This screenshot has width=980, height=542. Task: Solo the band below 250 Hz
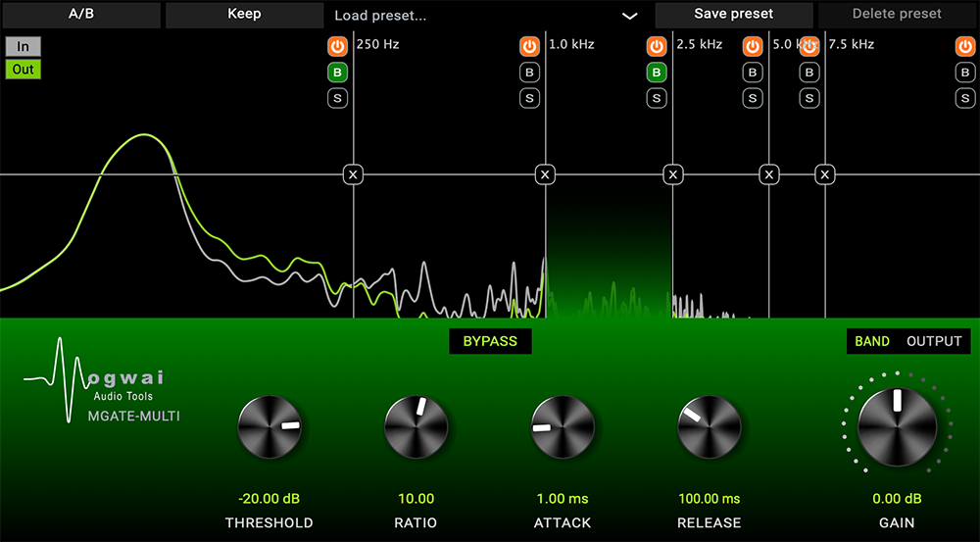coord(337,98)
